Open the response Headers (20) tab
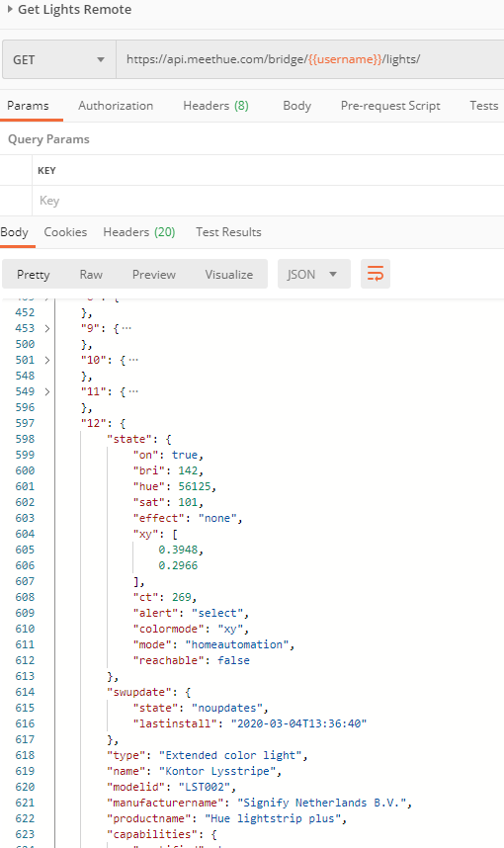Screen dimensions: 504x848 139,232
